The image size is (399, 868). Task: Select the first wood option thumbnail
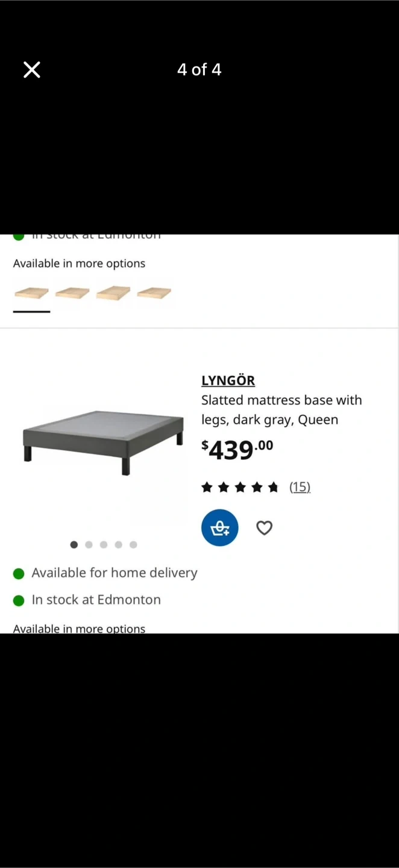point(31,294)
